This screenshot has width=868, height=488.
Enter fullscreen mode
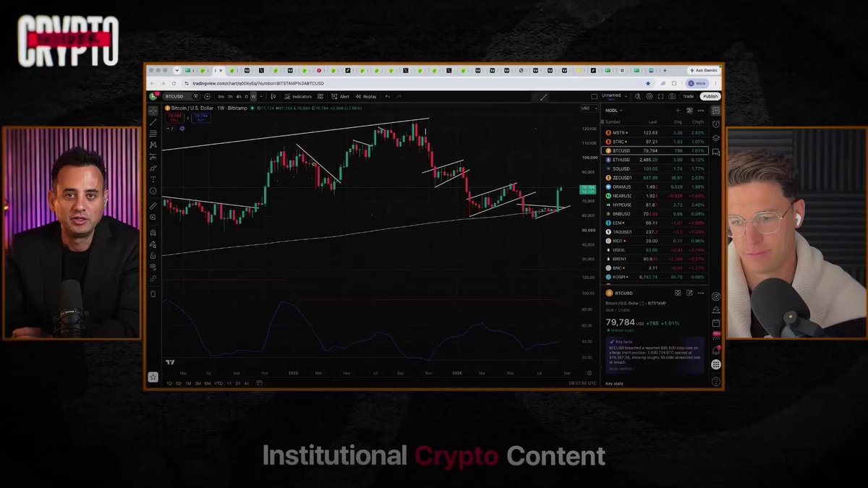point(660,96)
